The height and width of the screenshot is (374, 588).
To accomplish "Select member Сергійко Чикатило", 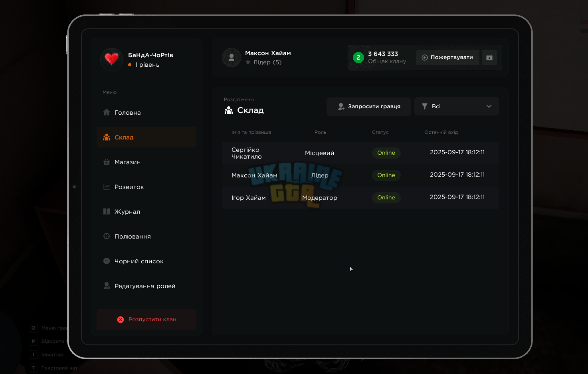I will [x=247, y=153].
